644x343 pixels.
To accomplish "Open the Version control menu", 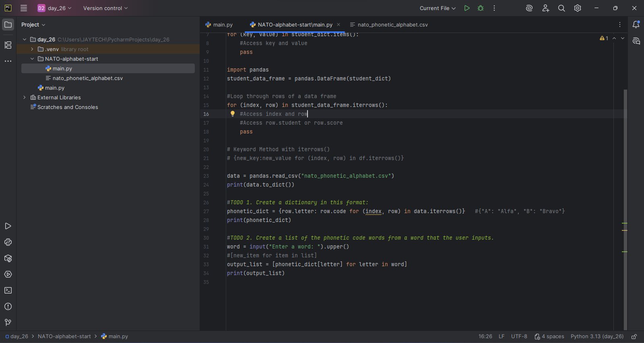I will click(105, 8).
